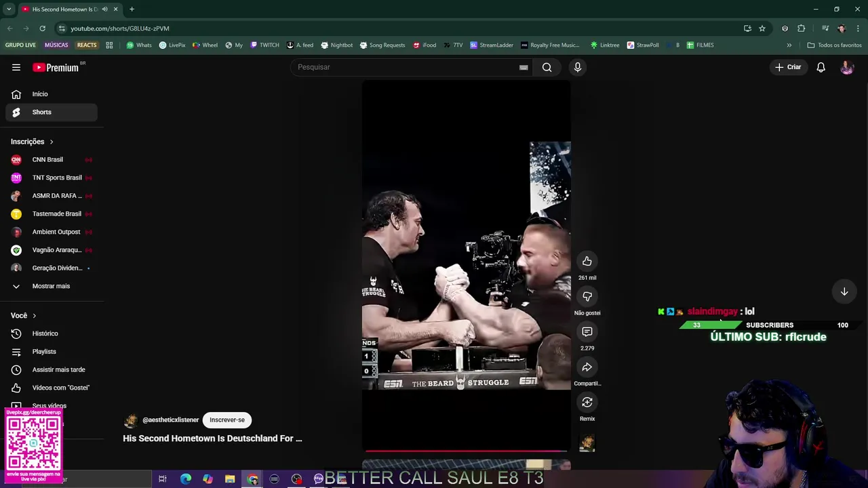Open the Whats bookmark
This screenshot has width=868, height=488.
(x=139, y=45)
